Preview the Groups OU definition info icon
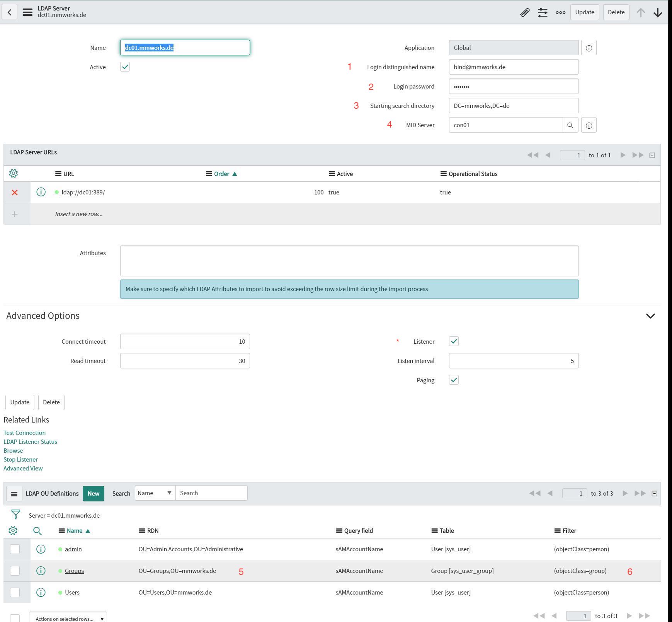The width and height of the screenshot is (672, 622). click(x=41, y=571)
